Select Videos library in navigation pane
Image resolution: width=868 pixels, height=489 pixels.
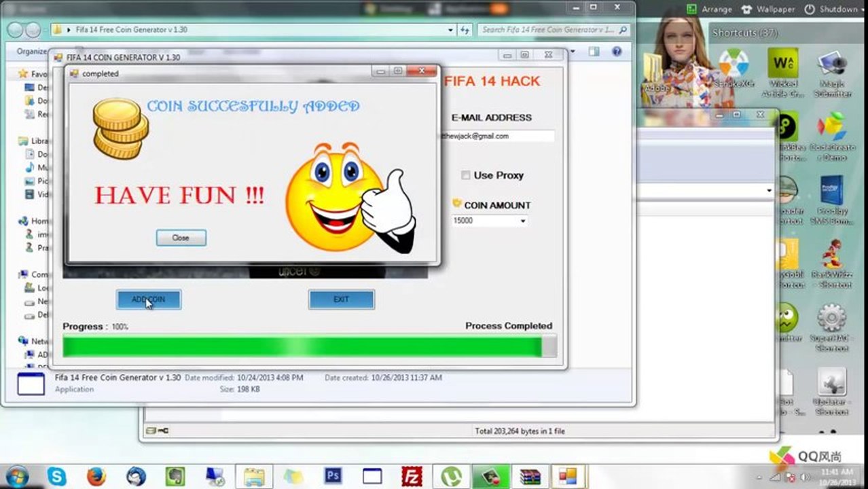pyautogui.click(x=35, y=194)
